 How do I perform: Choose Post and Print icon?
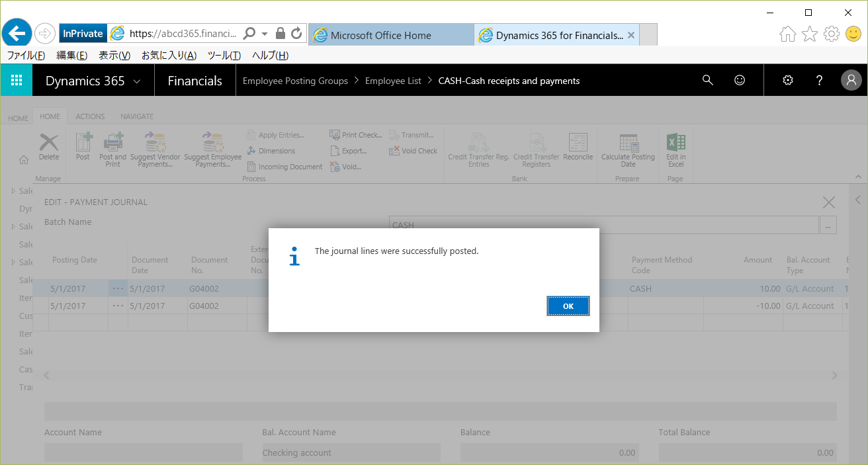pos(112,149)
